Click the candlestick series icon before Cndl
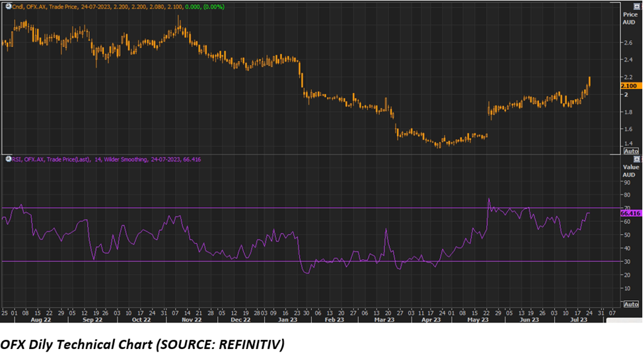This screenshot has width=644, height=353. (7, 6)
